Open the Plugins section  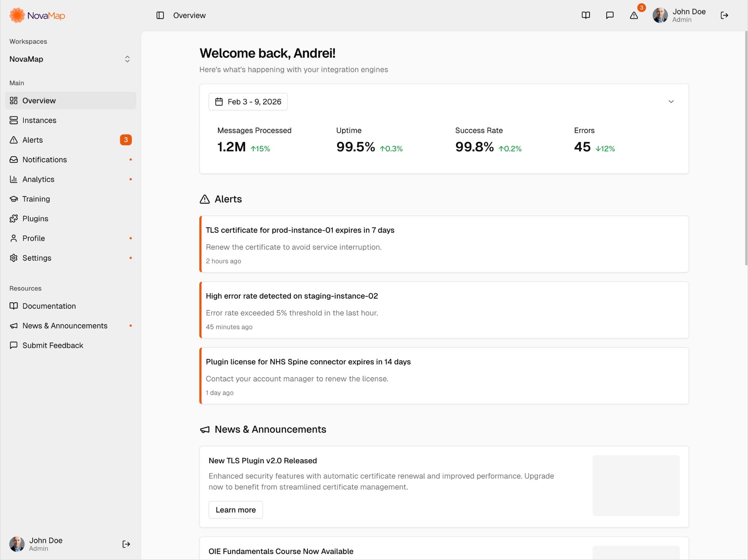35,218
